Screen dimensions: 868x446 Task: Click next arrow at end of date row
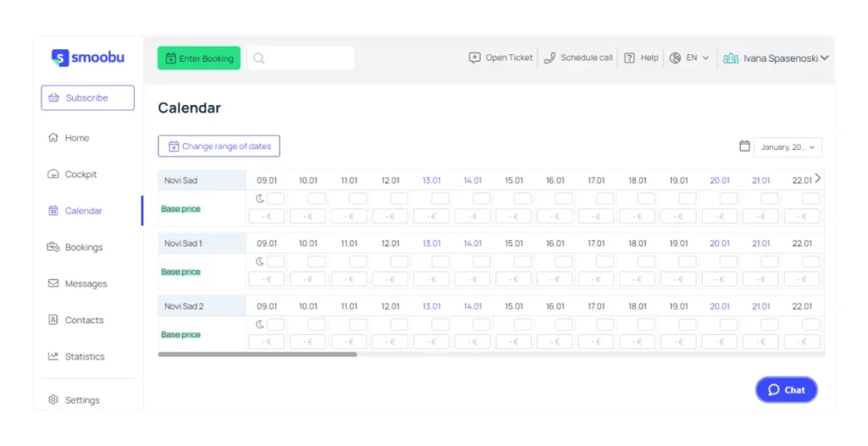pyautogui.click(x=818, y=178)
